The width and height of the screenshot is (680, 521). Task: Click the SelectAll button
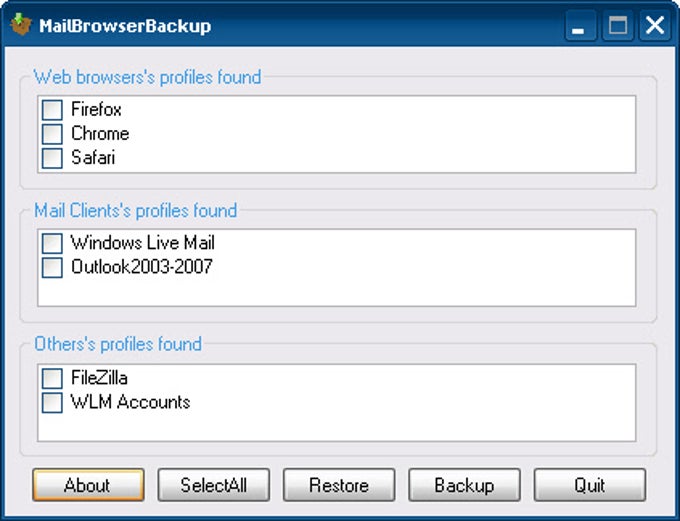tap(213, 485)
